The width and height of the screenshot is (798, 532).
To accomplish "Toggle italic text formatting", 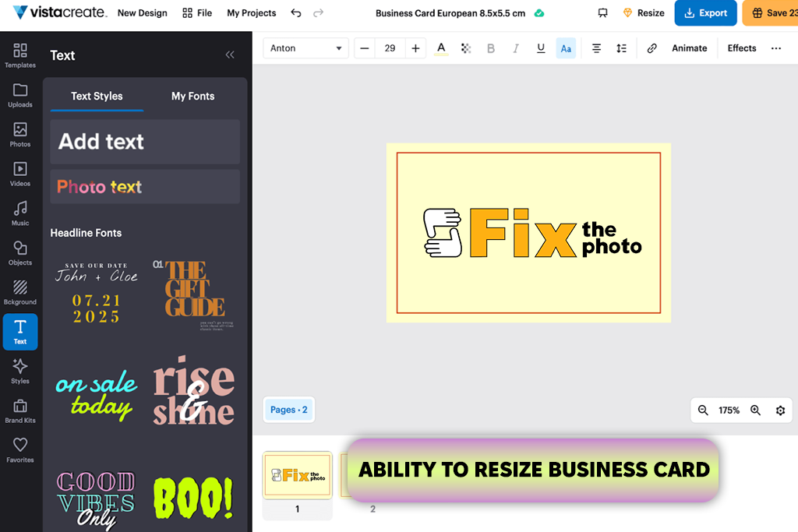I will coord(516,48).
